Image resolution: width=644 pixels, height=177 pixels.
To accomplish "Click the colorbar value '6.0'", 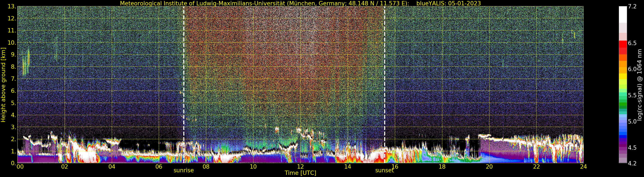I will pos(632,69).
